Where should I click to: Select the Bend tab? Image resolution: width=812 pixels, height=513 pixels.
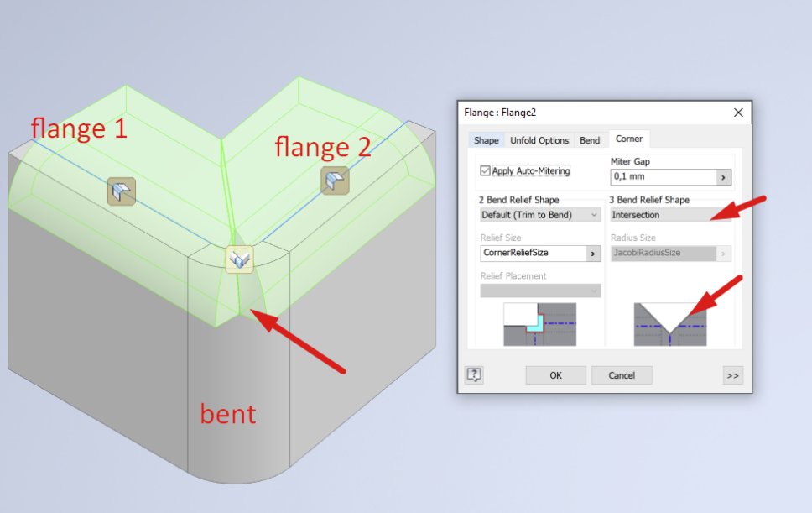coord(590,140)
